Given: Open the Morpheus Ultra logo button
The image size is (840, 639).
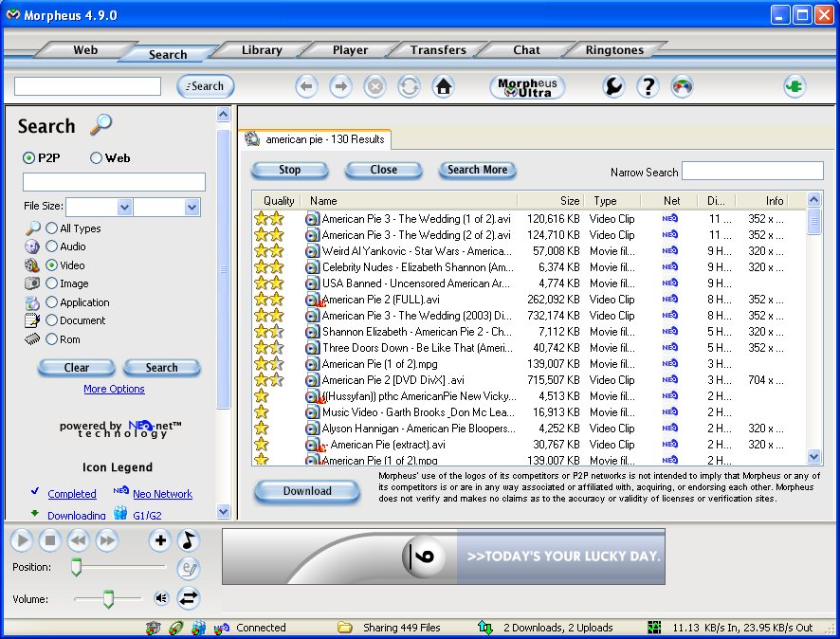Looking at the screenshot, I should [x=527, y=87].
